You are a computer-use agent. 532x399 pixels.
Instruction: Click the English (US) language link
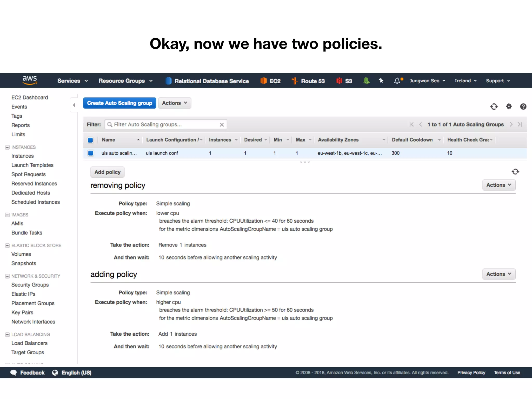(x=76, y=373)
